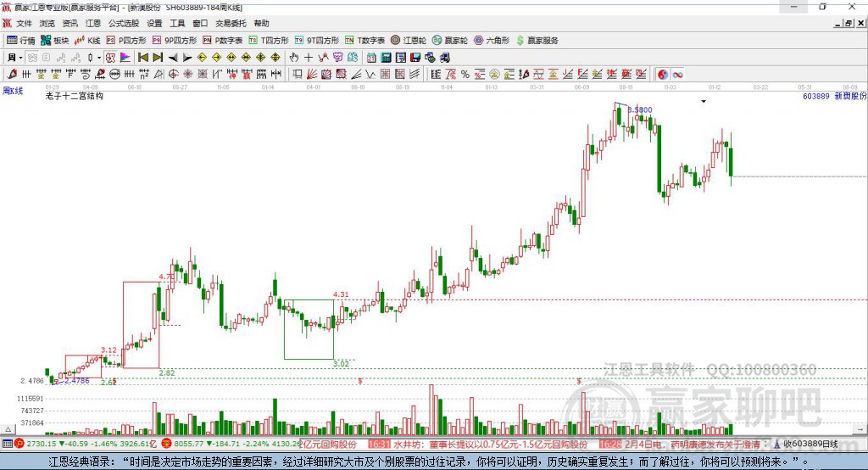Select the crosshair cursor tool

pyautogui.click(x=309, y=57)
